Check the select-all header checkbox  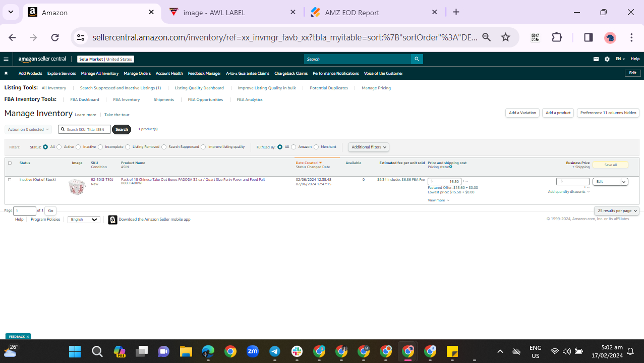(x=10, y=163)
